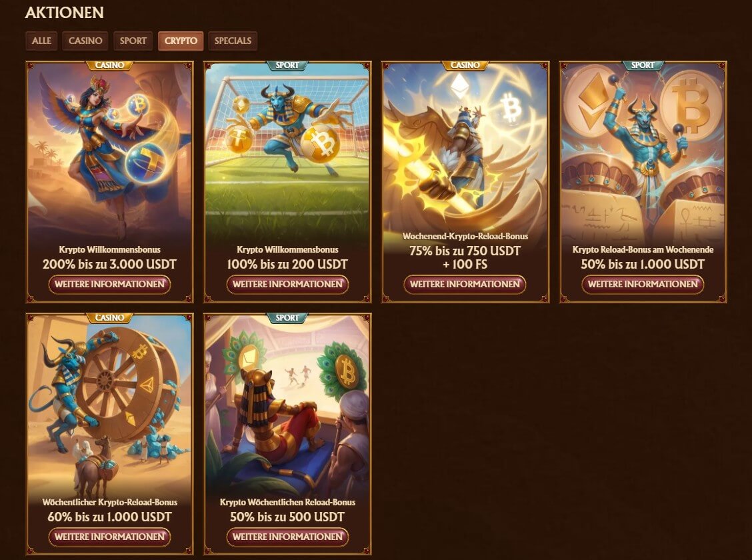752x560 pixels.
Task: Click the Wöchentlicher Krypto-Reload-Bonus title
Action: point(109,502)
